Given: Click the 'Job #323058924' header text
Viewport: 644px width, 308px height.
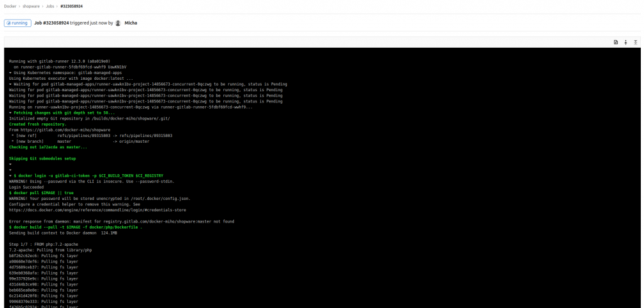Looking at the screenshot, I should click(52, 23).
